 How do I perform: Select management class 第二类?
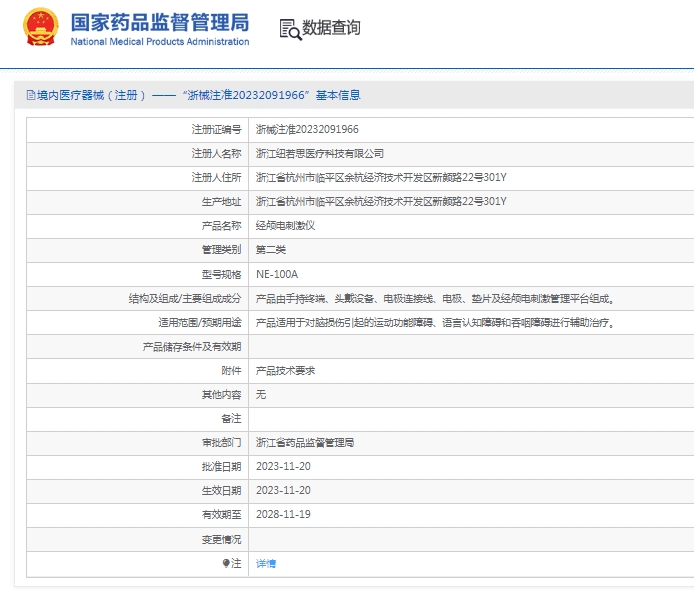tap(271, 250)
